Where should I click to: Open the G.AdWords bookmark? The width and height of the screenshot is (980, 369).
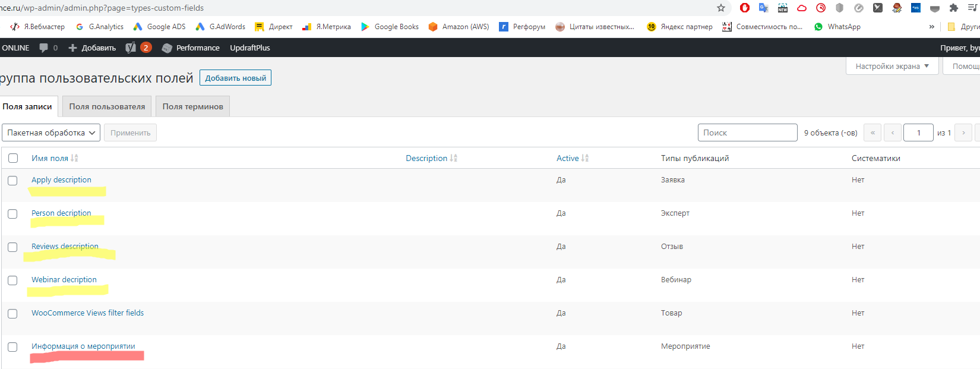[x=220, y=27]
